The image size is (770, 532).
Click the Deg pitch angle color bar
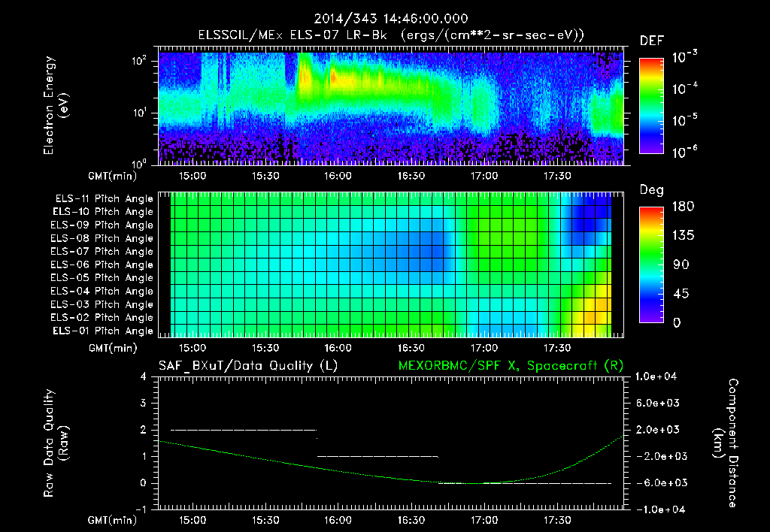click(x=651, y=264)
